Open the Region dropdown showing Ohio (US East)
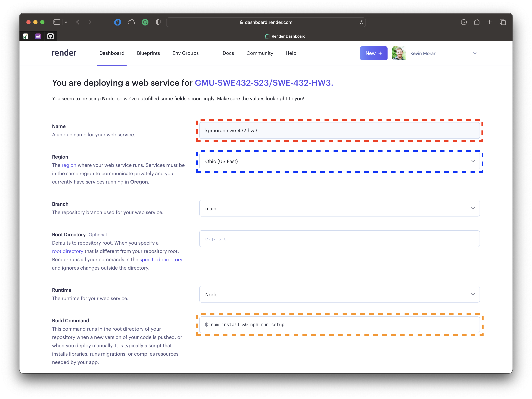 click(x=339, y=161)
